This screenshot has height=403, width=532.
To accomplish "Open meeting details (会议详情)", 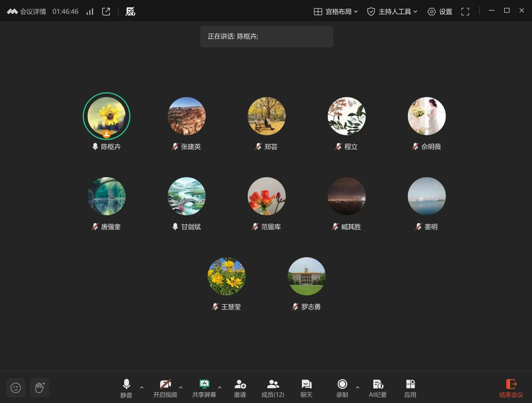I will pos(27,11).
